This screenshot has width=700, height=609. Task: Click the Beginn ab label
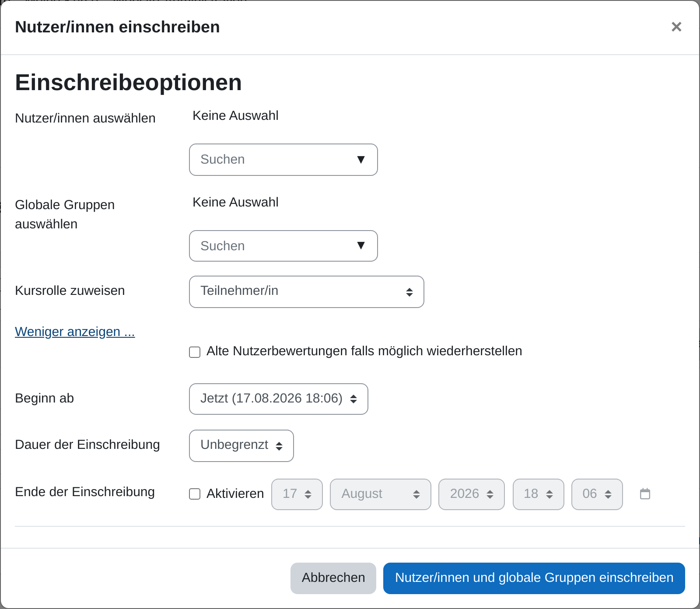44,398
